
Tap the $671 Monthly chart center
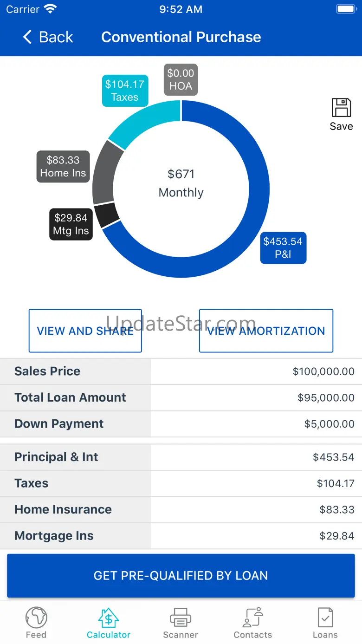click(181, 183)
